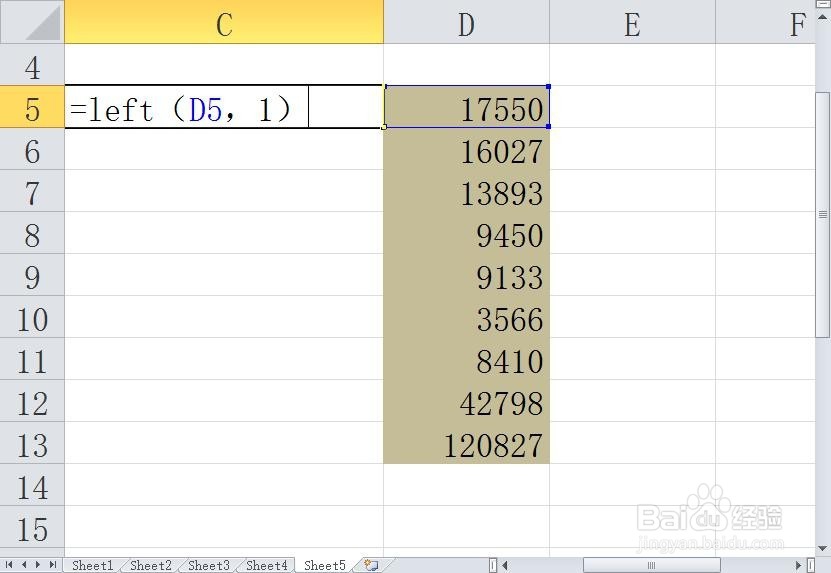Image resolution: width=831 pixels, height=573 pixels.
Task: Select row 12 header
Action: coord(32,401)
